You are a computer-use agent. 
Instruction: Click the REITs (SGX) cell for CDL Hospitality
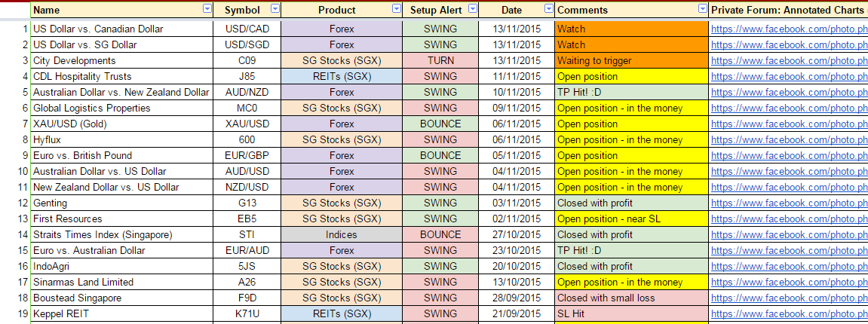[342, 76]
